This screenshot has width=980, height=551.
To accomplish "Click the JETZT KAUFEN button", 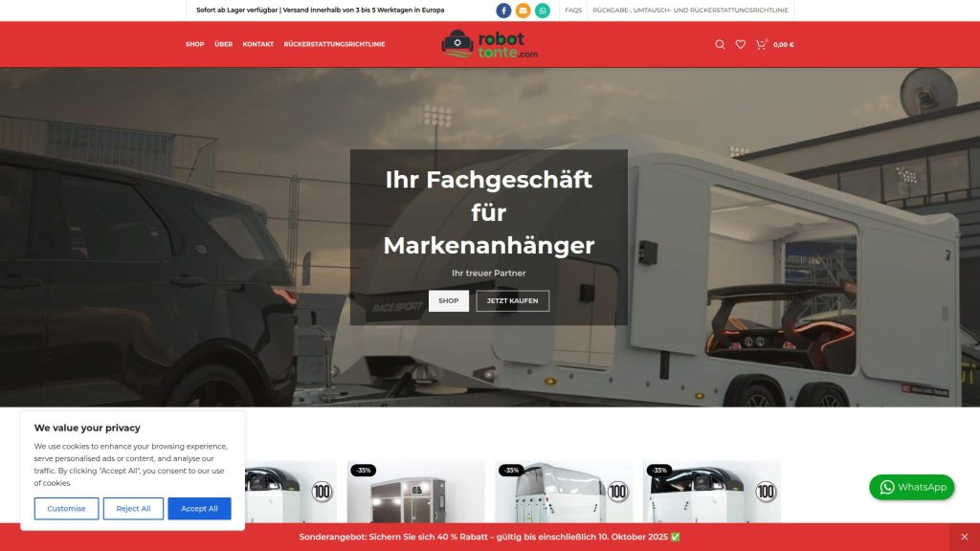I will tap(513, 300).
